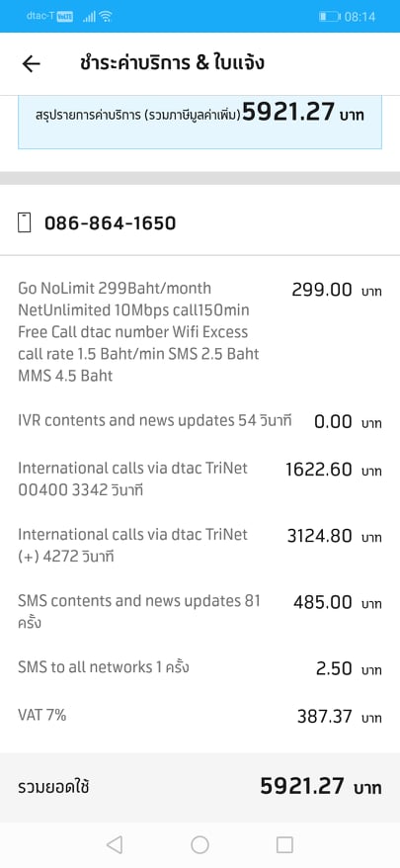Tap International calls (+) 4272 seconds row

click(200, 546)
